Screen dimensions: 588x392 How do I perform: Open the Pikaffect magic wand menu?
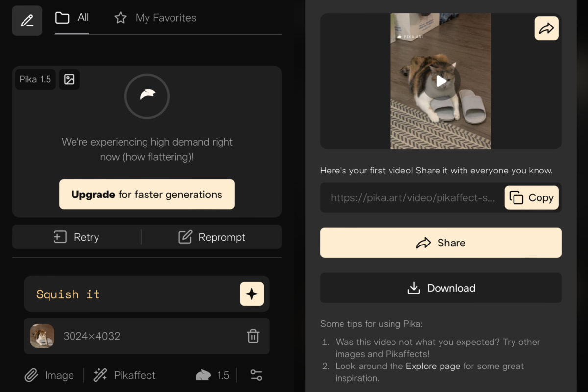pos(124,375)
